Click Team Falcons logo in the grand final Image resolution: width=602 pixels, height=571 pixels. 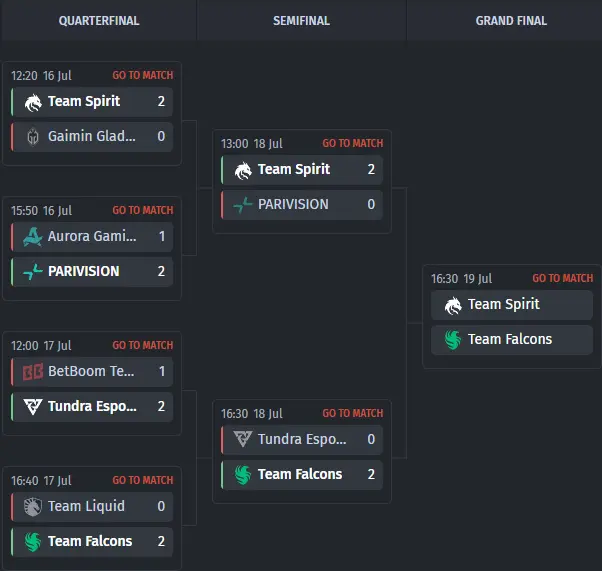tap(453, 340)
